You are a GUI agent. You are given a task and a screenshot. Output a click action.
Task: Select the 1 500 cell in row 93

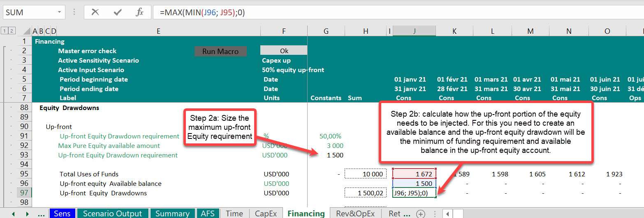(x=326, y=155)
